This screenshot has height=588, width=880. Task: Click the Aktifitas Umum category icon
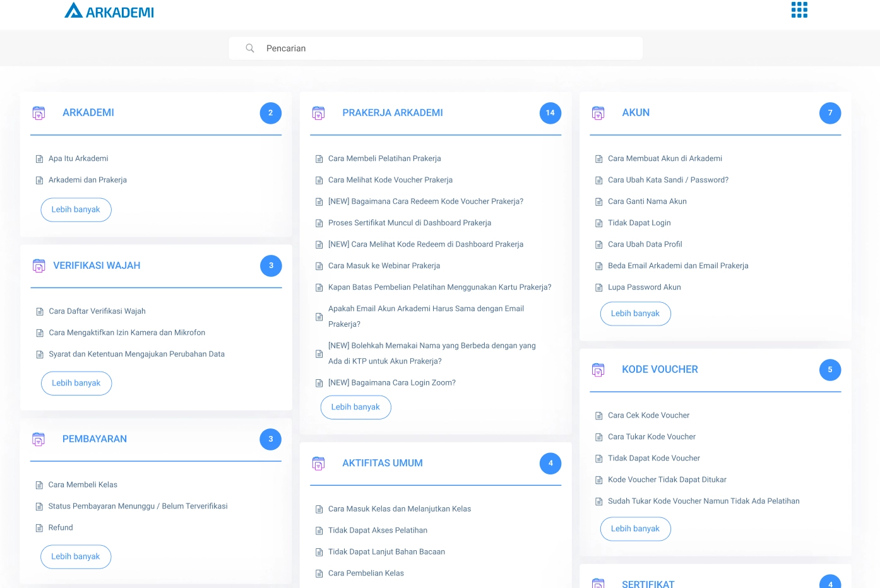point(319,464)
